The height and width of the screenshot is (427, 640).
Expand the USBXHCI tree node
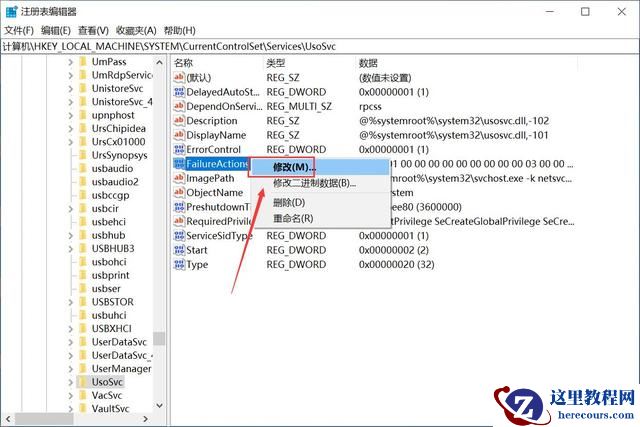click(71, 329)
